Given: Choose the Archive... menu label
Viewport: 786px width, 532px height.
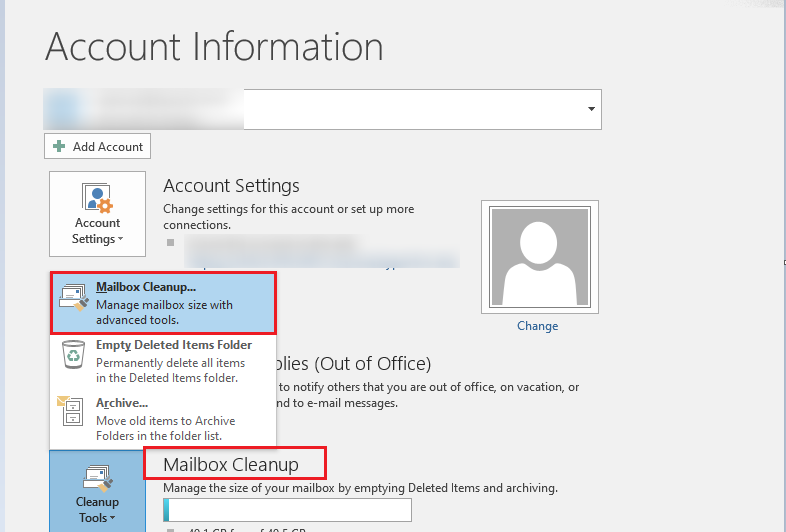Looking at the screenshot, I should coord(122,403).
